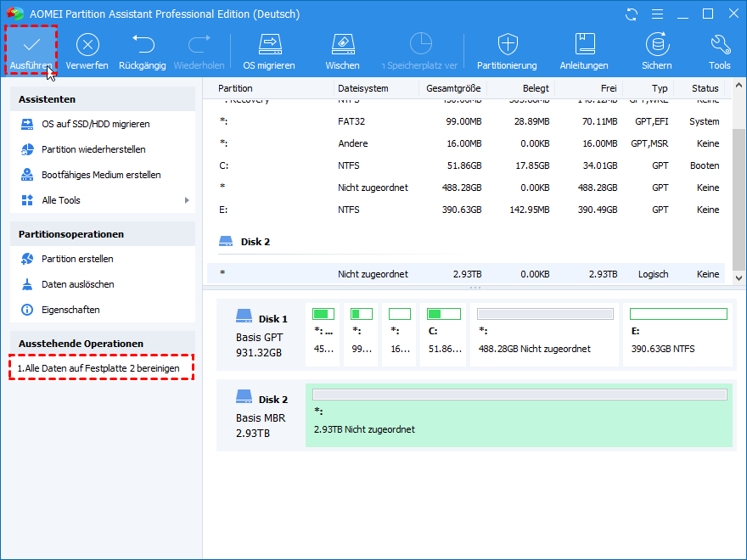Select Daten auslöschen operation
Screen dimensions: 747x560
point(77,284)
